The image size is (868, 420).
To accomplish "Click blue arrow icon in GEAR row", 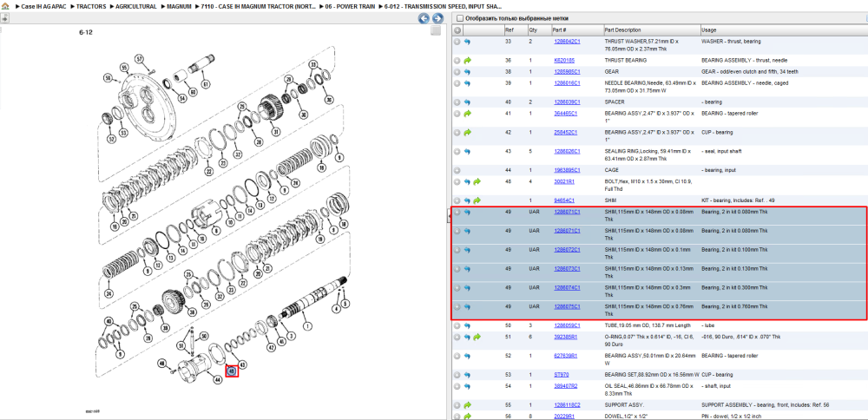I will coord(467,72).
